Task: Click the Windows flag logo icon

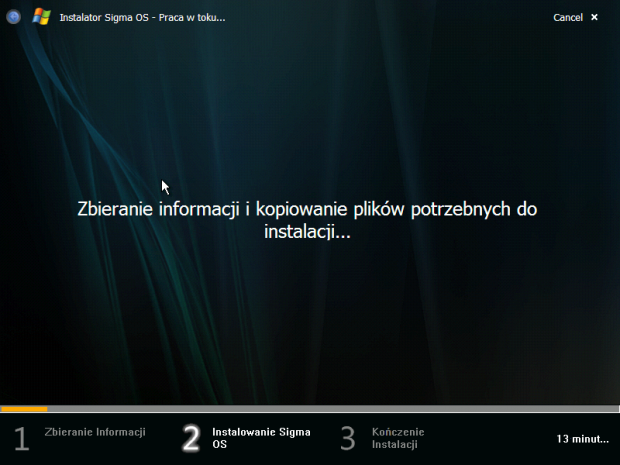Action: [42, 17]
